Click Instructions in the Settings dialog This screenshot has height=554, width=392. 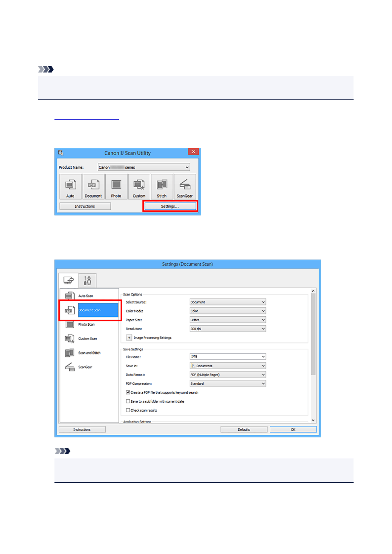coord(82,429)
